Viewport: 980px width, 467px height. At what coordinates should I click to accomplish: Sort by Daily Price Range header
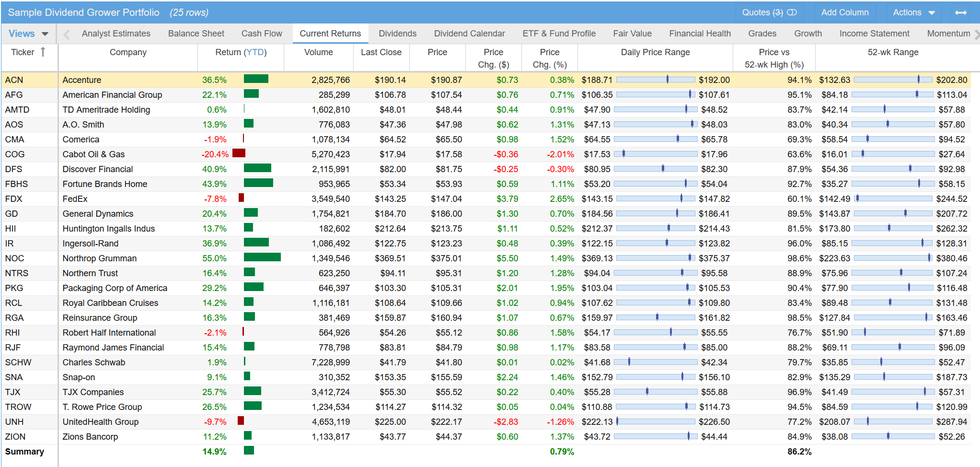(655, 52)
